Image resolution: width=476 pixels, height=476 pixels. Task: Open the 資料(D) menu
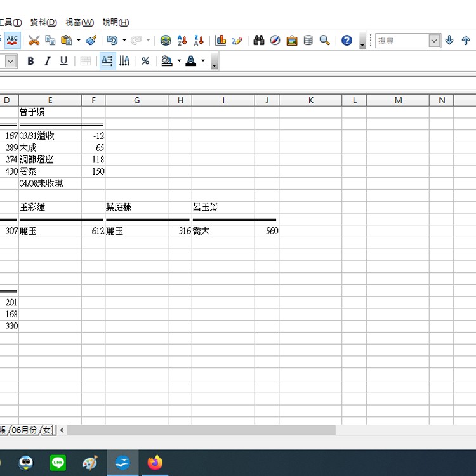pos(43,22)
